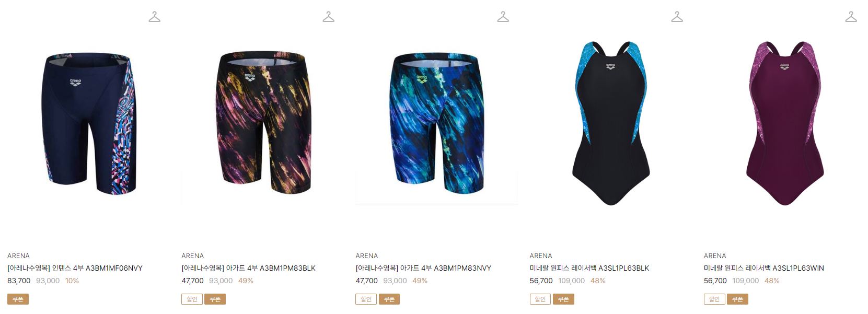Viewport: 868px width, 314px height.
Task: Click hanger icon above blue Agate jammer
Action: point(503,17)
